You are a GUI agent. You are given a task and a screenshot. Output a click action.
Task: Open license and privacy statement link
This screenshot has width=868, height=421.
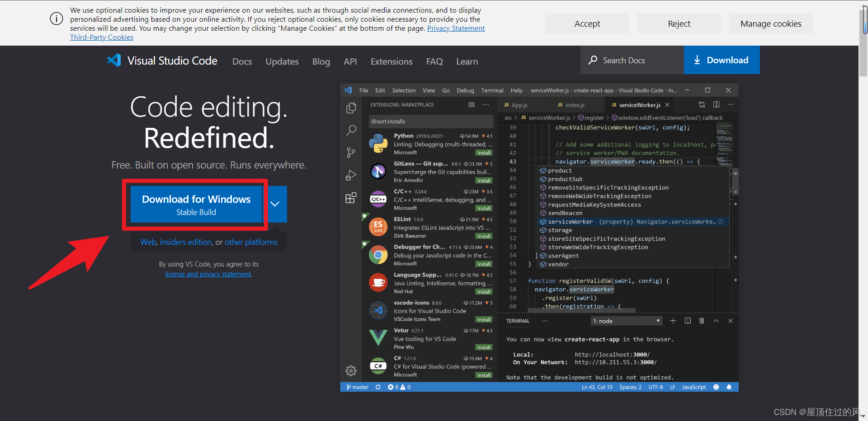click(208, 274)
